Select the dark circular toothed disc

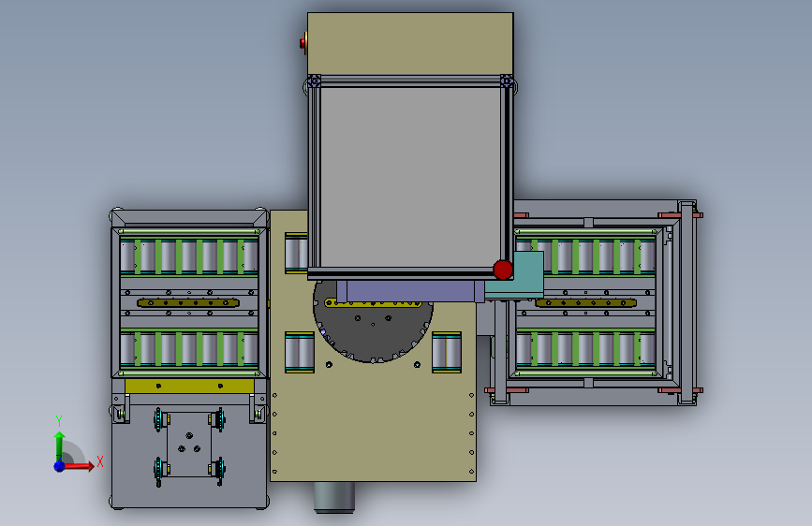pos(373,330)
